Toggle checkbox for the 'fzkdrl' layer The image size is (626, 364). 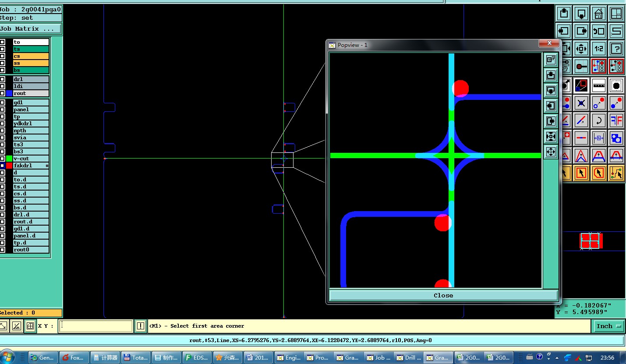tap(2, 166)
